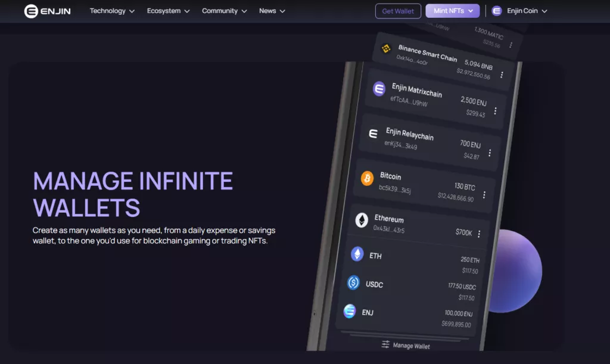Click the 250 ETH amount
610x364 pixels.
pos(470,259)
